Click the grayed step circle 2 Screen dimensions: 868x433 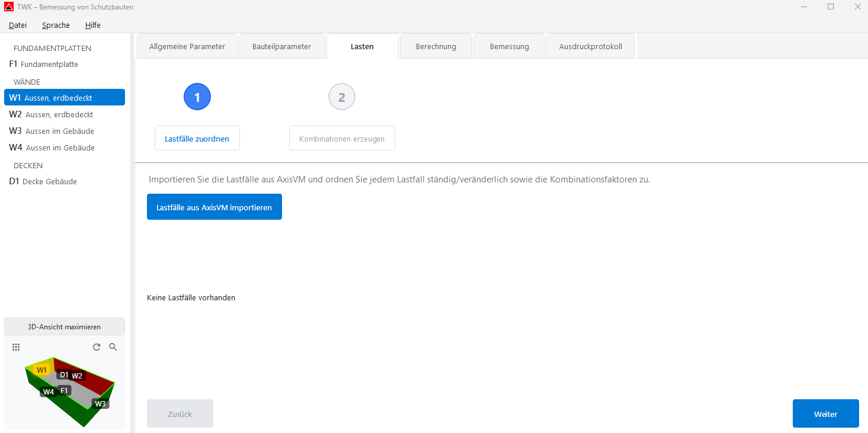[x=342, y=97]
